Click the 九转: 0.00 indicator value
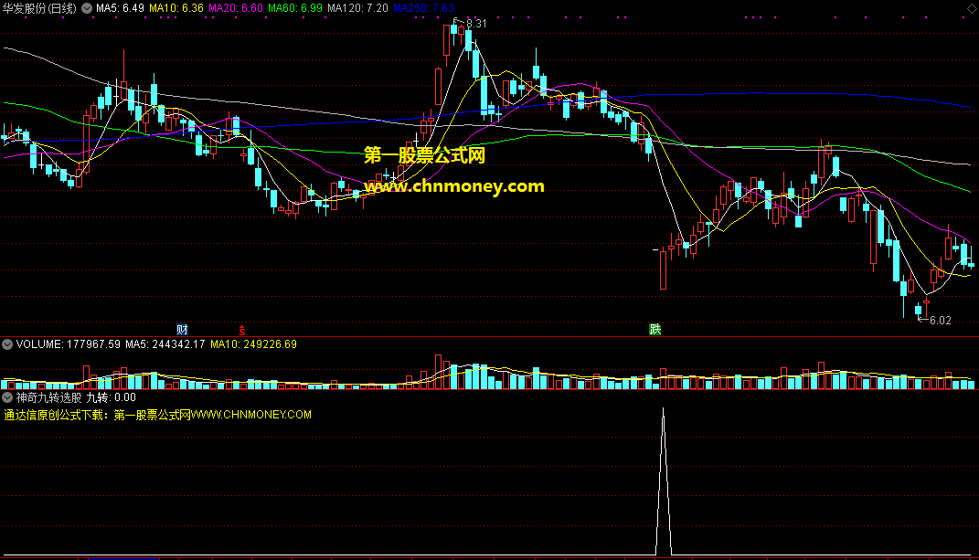Image resolution: width=979 pixels, height=560 pixels. click(112, 397)
